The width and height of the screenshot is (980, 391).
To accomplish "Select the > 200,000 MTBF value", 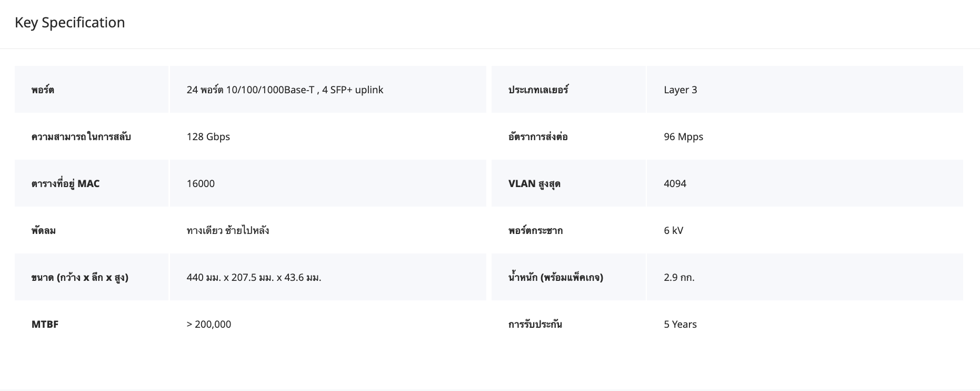I will [208, 324].
